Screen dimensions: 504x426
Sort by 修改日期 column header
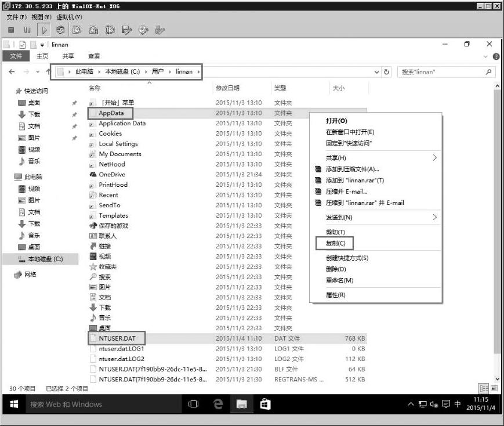[227, 88]
